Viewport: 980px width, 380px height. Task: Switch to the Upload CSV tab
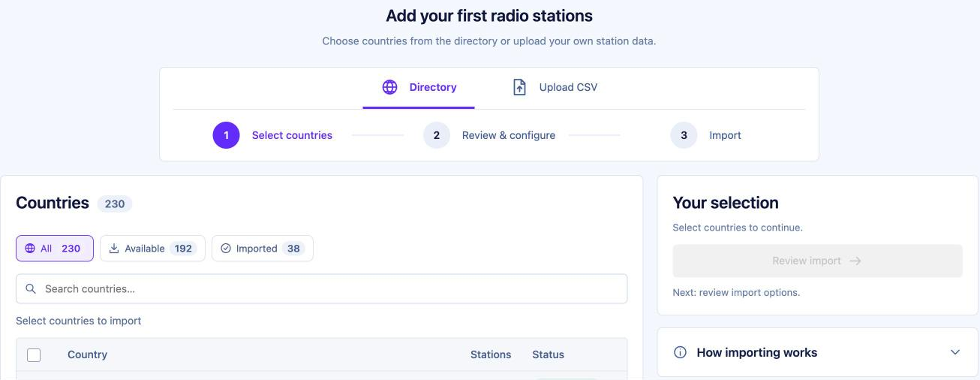tap(555, 87)
